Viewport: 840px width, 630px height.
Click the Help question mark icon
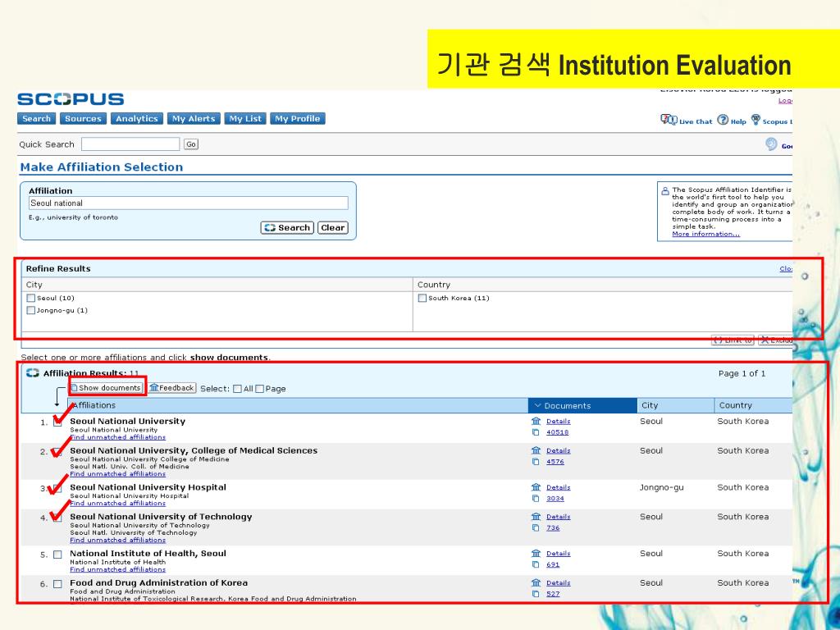[x=723, y=120]
